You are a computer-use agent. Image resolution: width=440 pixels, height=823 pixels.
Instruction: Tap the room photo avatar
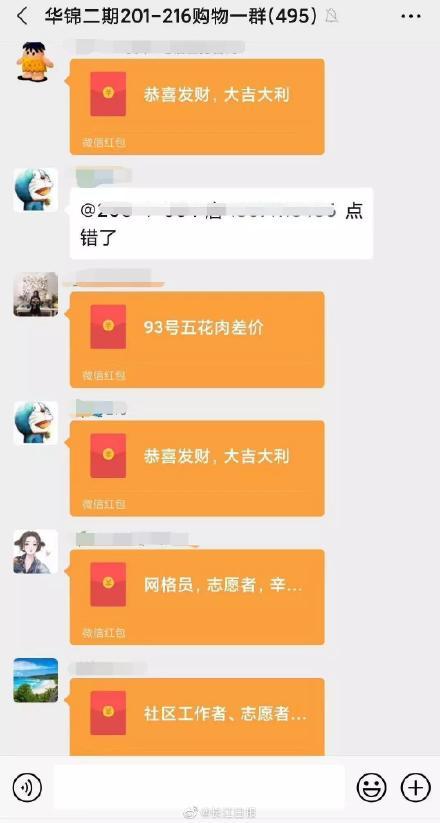point(35,294)
